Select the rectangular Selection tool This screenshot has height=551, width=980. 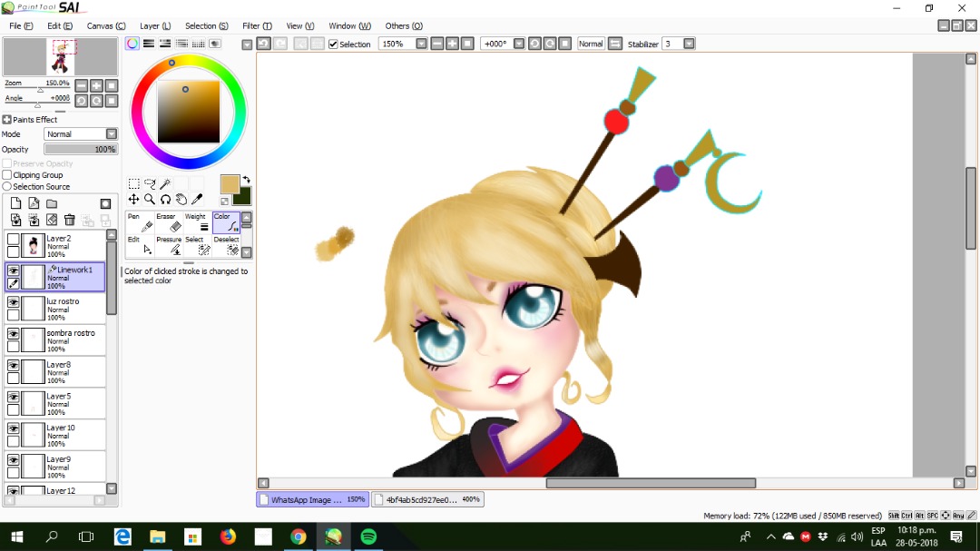point(133,183)
